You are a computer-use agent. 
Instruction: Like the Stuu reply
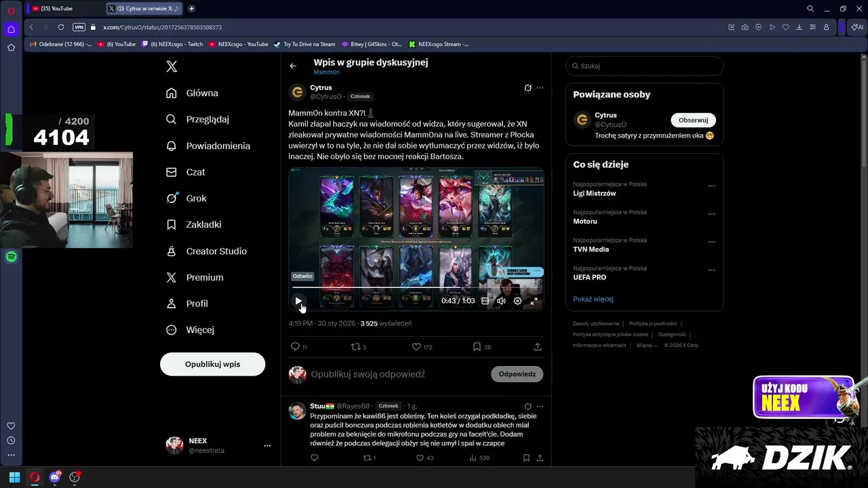[x=425, y=458]
